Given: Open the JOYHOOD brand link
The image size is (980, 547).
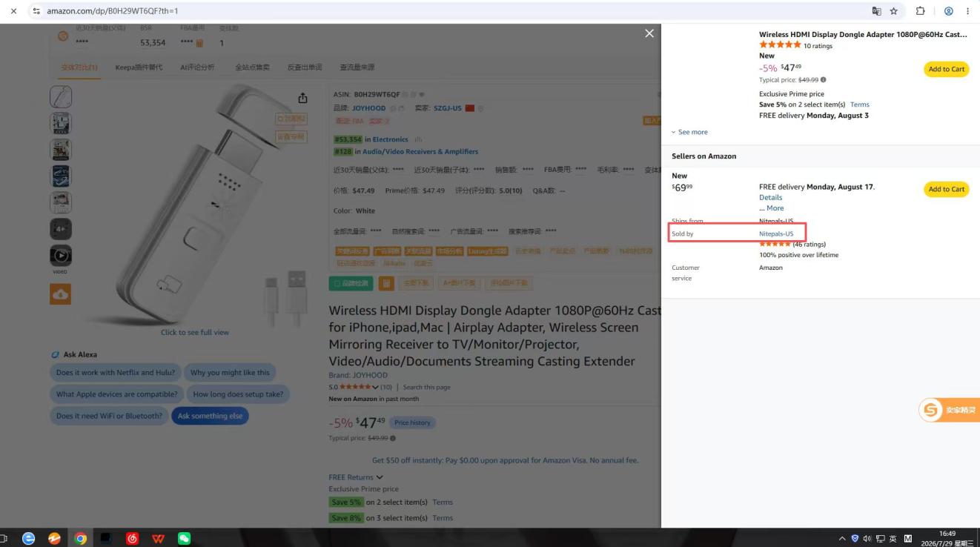Looking at the screenshot, I should tap(369, 108).
